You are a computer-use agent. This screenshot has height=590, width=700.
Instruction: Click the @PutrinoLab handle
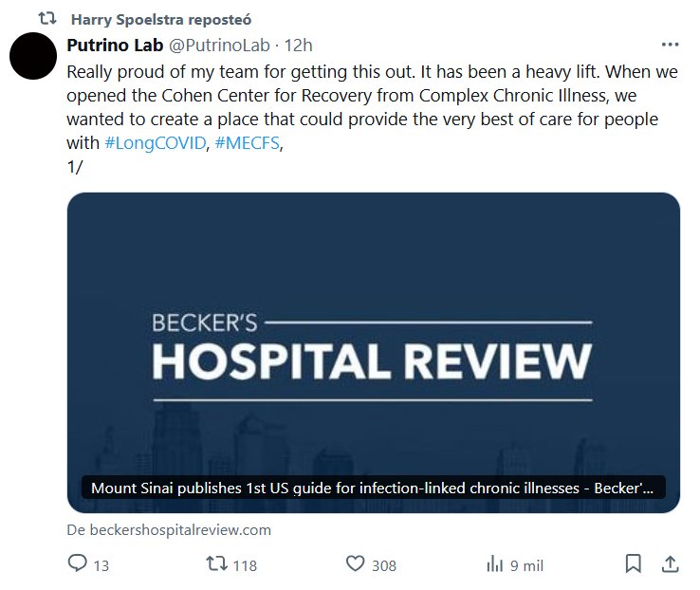[x=219, y=46]
